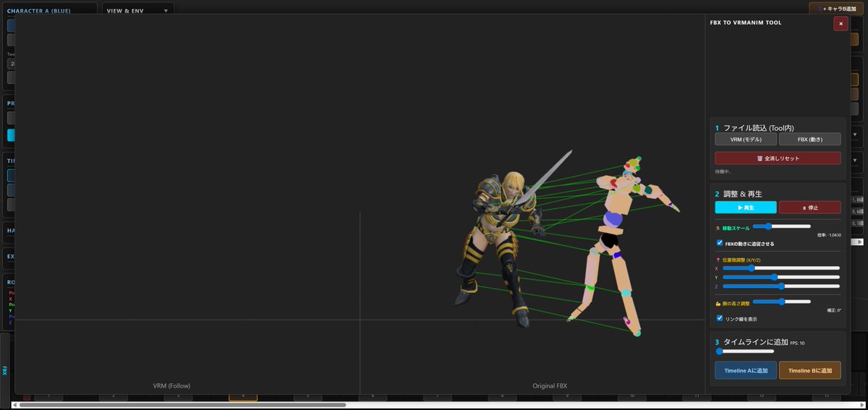Load a VRM (モデル) file
868x410 pixels.
(x=746, y=139)
